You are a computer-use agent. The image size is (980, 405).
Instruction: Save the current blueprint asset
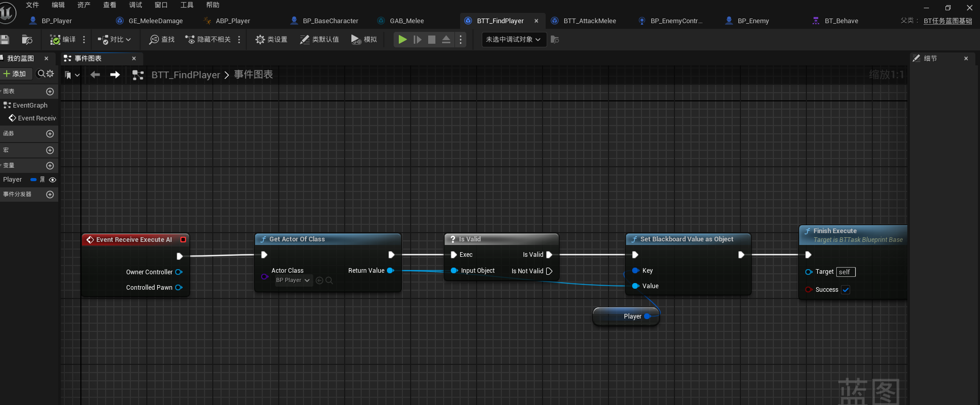tap(5, 40)
